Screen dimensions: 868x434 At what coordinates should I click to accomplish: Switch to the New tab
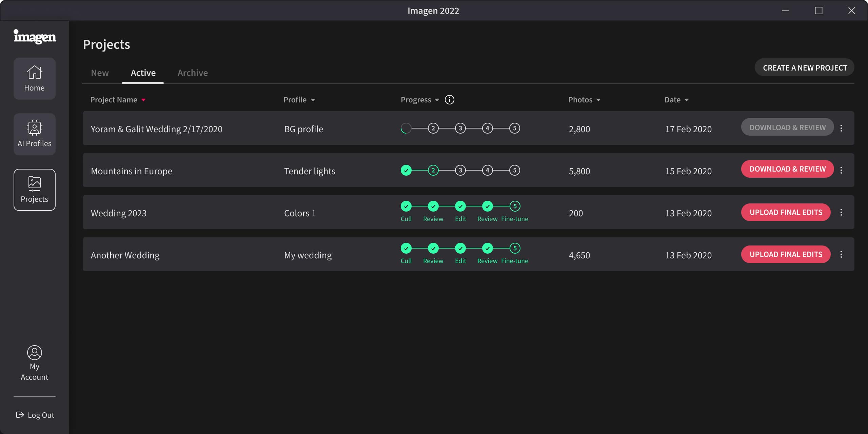100,73
